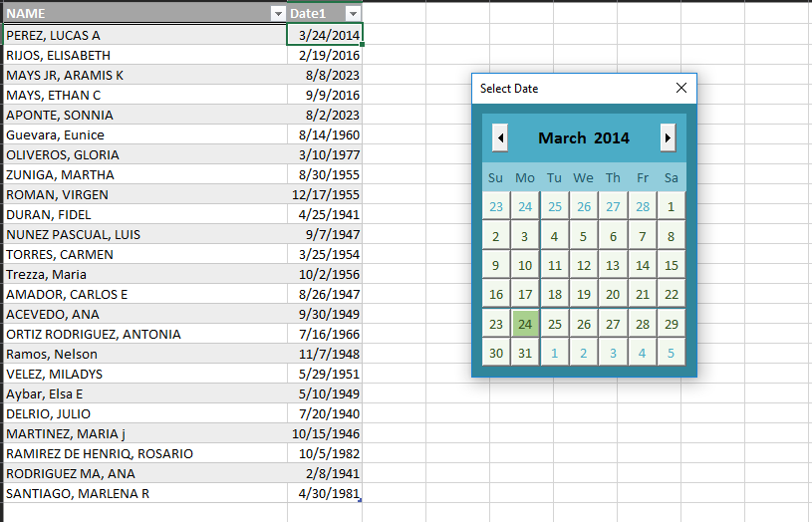The width and height of the screenshot is (812, 522).
Task: Pick March 15 in the calendar
Action: 672,265
